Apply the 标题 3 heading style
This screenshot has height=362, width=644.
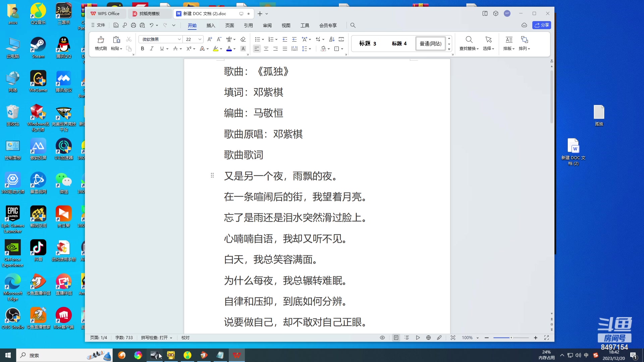tap(367, 44)
